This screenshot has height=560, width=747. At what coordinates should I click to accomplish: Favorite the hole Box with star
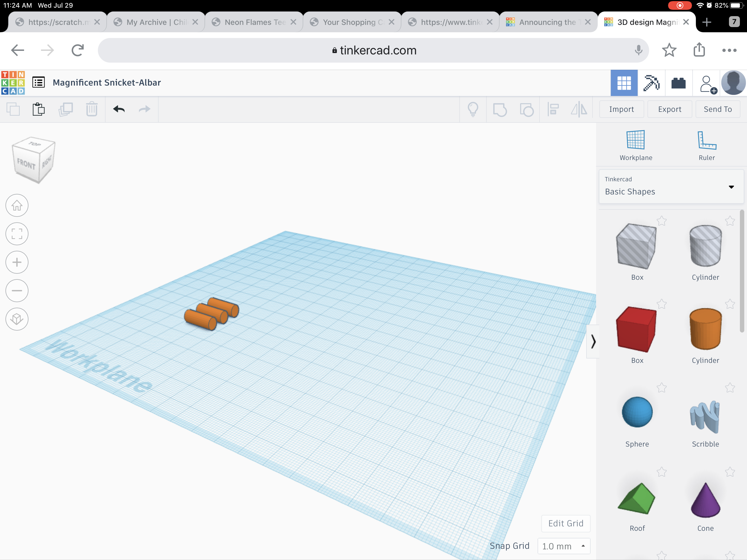point(662,221)
